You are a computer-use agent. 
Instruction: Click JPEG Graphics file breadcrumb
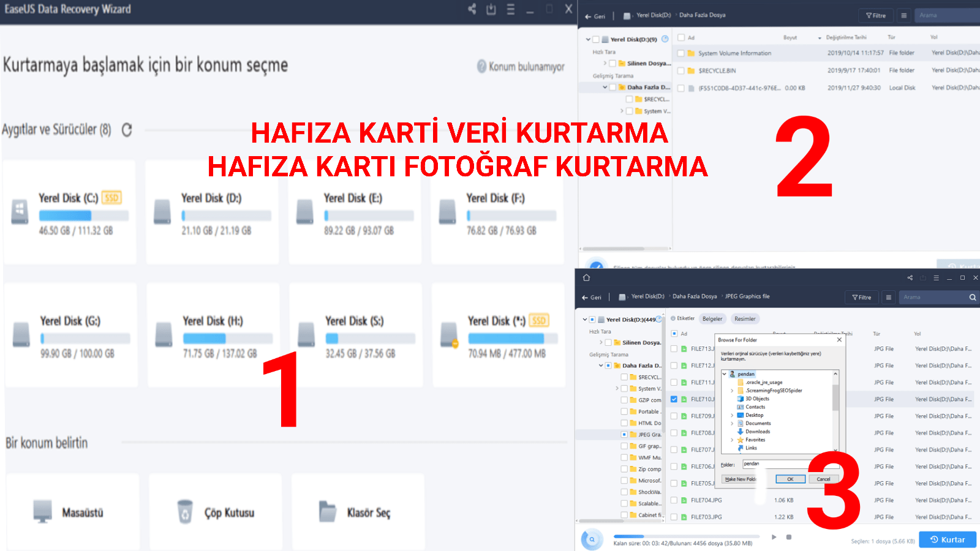747,296
